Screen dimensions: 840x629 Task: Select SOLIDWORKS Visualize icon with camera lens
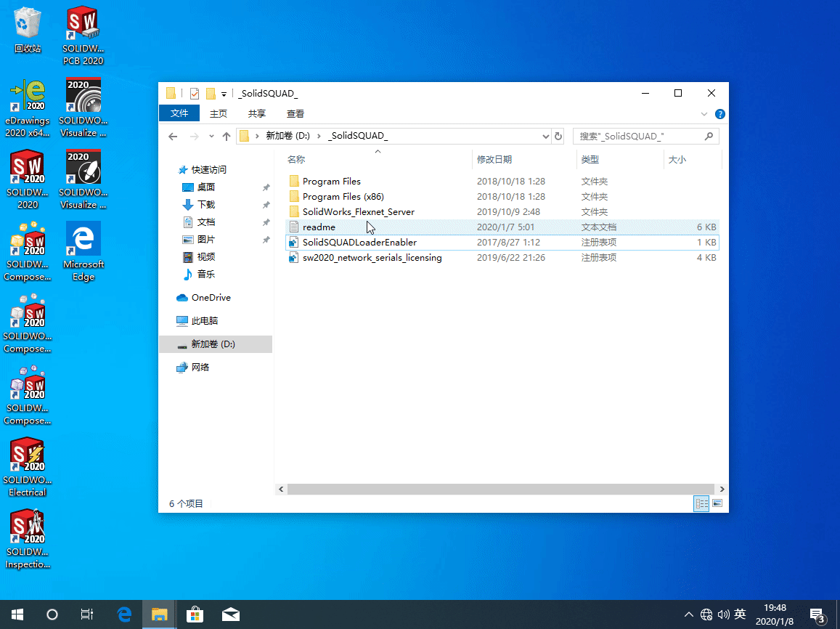coord(83,107)
